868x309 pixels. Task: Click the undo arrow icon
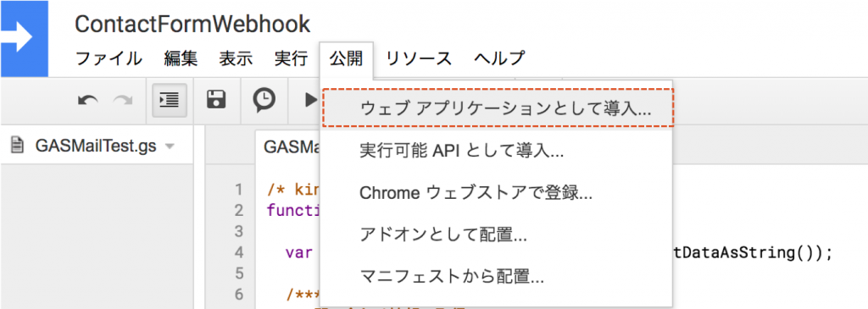tap(87, 100)
